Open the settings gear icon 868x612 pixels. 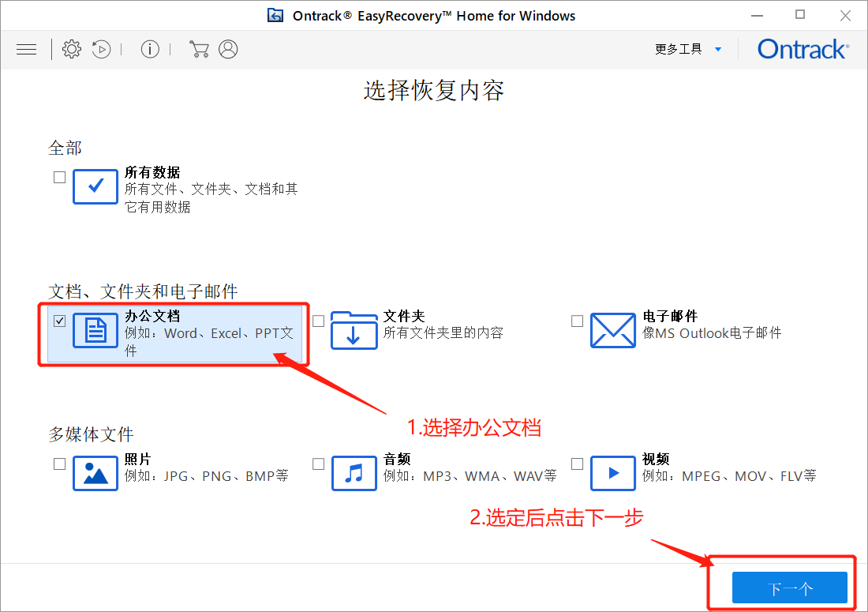71,49
